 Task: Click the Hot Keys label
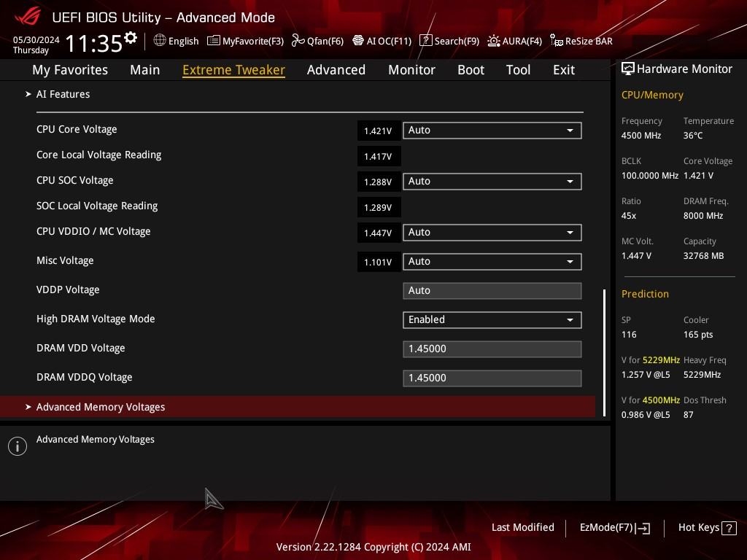point(698,528)
